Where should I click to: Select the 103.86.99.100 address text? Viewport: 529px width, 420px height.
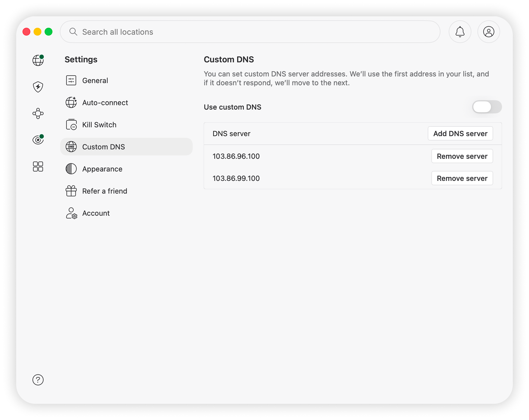click(236, 178)
